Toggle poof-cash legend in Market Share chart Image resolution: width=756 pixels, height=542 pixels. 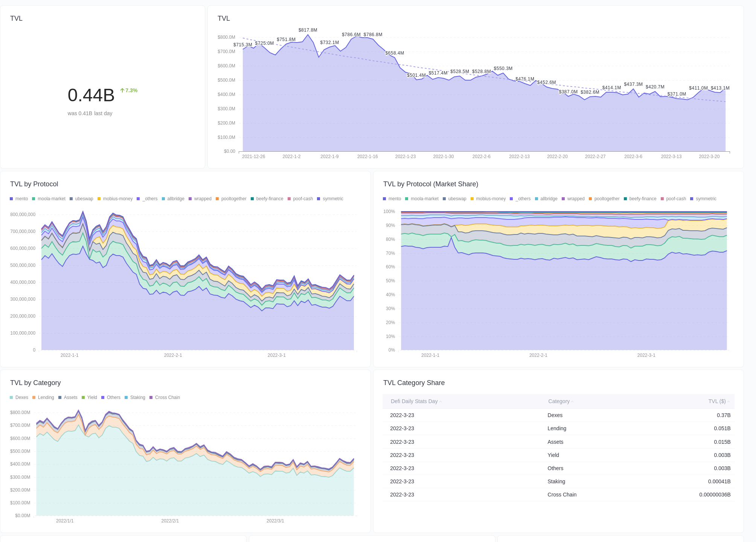click(673, 199)
